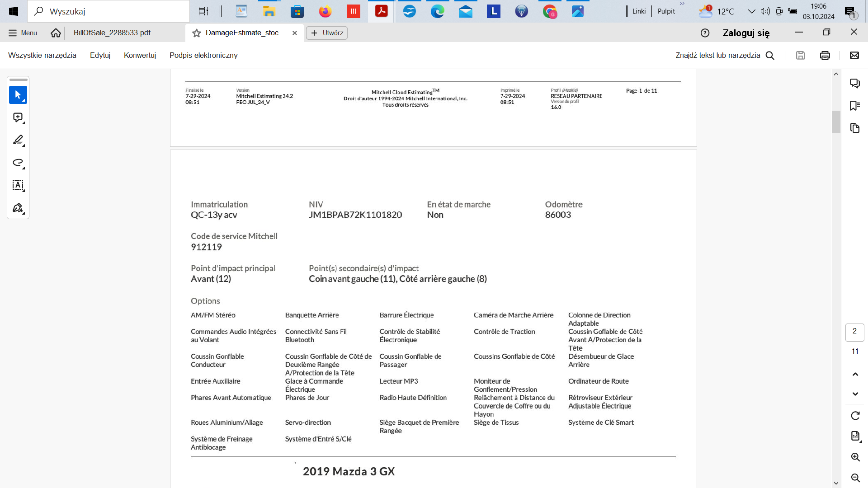This screenshot has height=488, width=868.
Task: Close the DamageEstimate tab
Action: [295, 33]
